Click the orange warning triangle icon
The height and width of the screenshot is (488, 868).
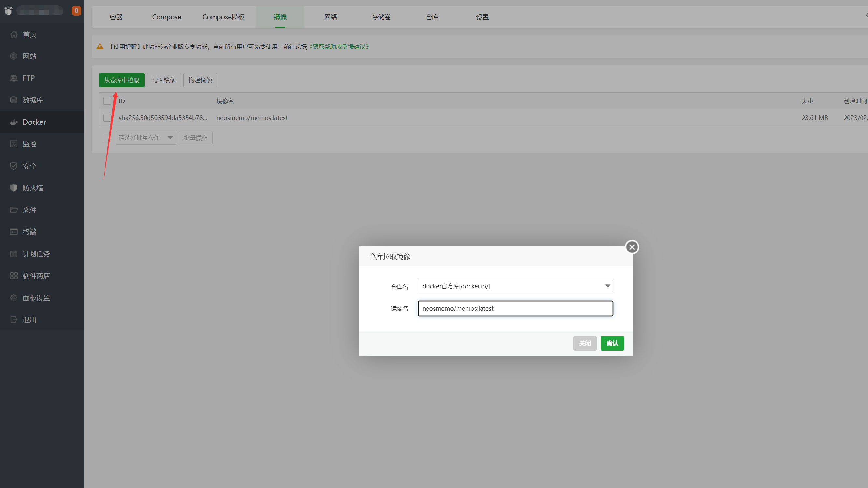pos(100,47)
